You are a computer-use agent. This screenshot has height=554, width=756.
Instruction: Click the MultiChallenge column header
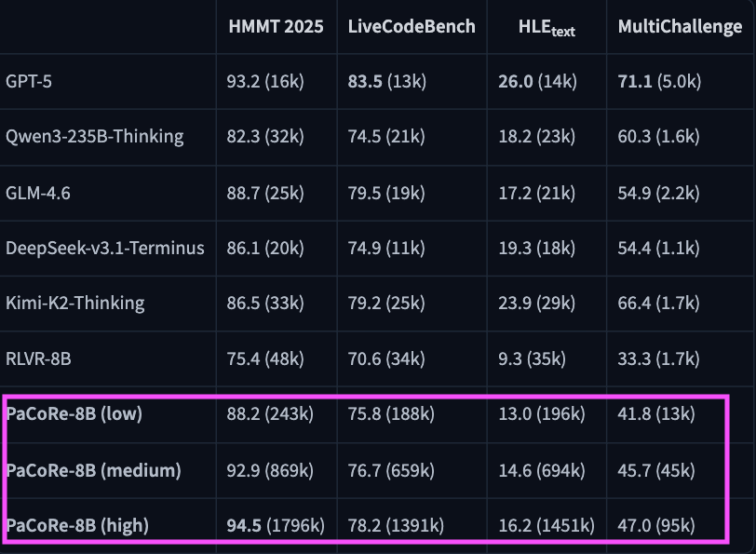click(680, 26)
